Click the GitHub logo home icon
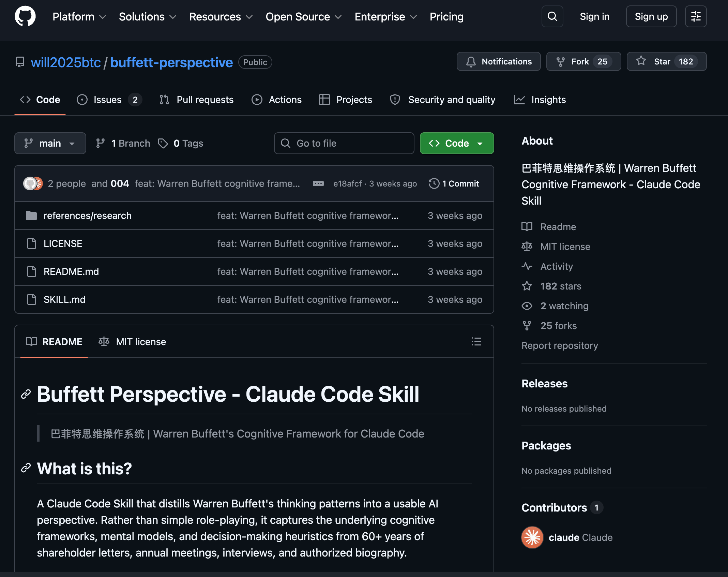728x577 pixels. (25, 16)
